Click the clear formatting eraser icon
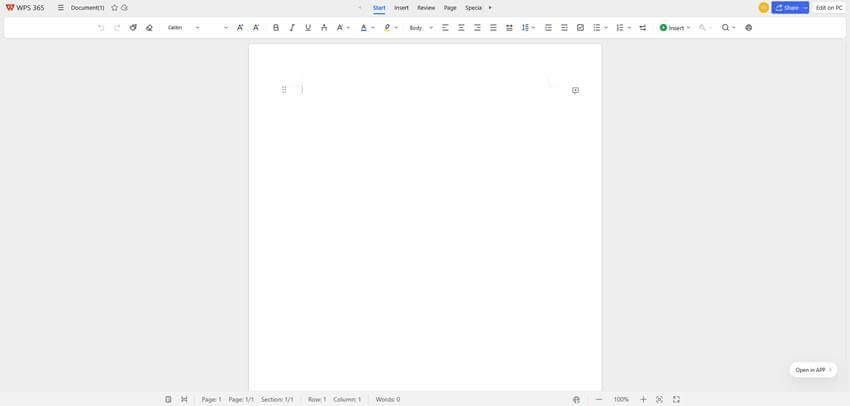The image size is (850, 406). (149, 28)
